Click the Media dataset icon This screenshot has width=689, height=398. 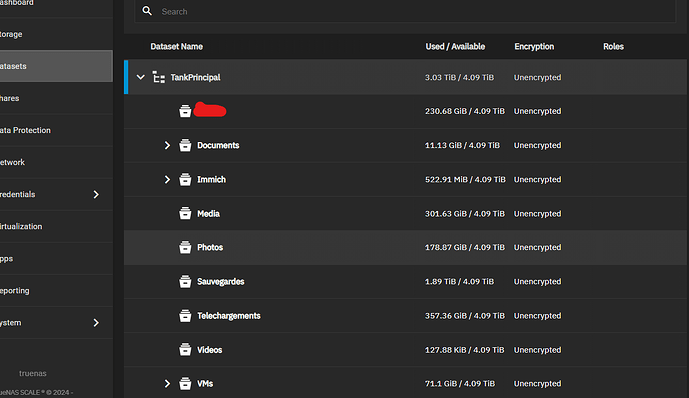(x=185, y=213)
